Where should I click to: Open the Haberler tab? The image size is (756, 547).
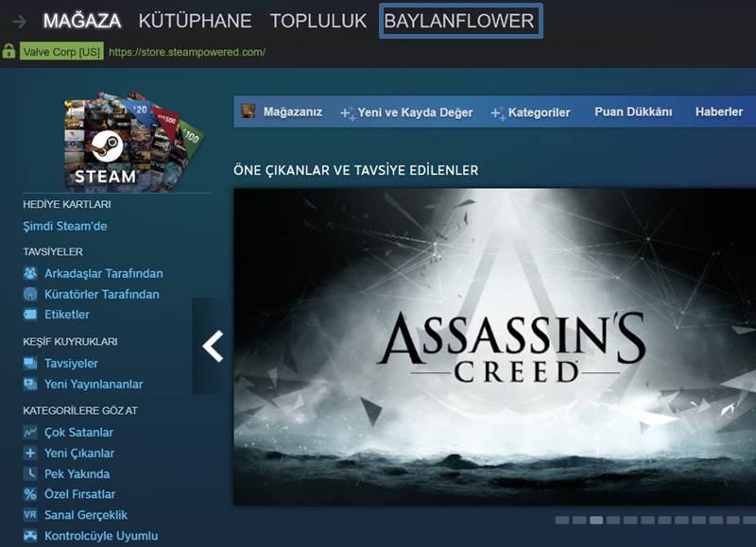(719, 111)
